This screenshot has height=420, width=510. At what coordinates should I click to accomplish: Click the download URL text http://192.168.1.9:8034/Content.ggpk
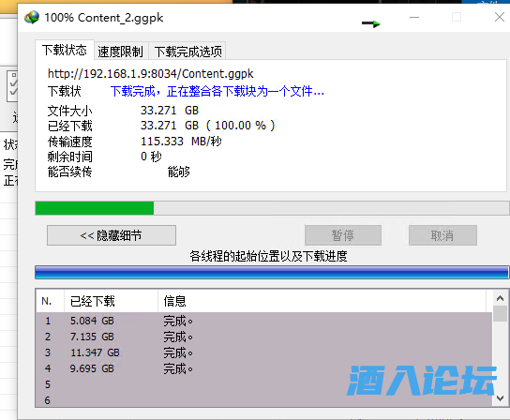point(150,74)
